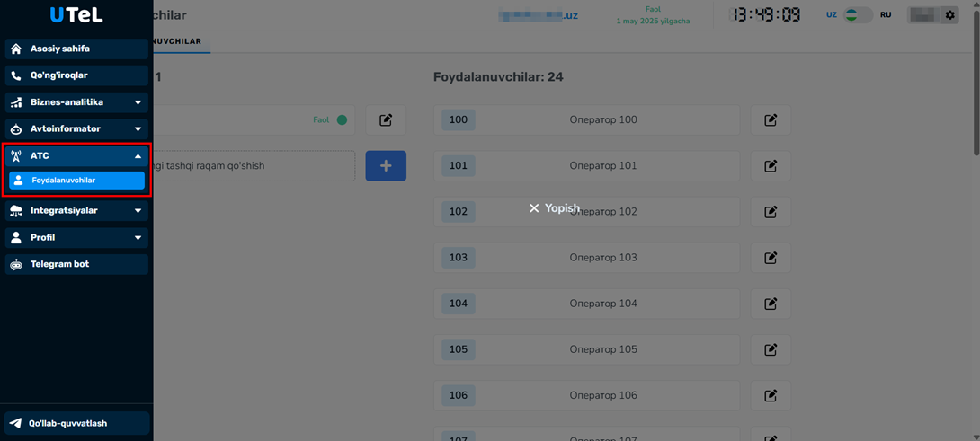Image resolution: width=980 pixels, height=441 pixels.
Task: Open Qo'llab-quvvatlash support link
Action: point(76,423)
